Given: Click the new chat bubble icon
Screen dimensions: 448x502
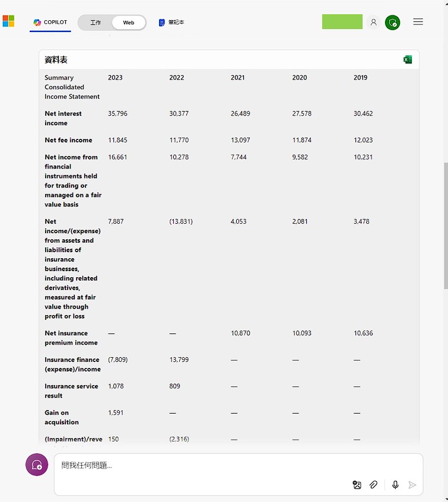Looking at the screenshot, I should (x=37, y=465).
